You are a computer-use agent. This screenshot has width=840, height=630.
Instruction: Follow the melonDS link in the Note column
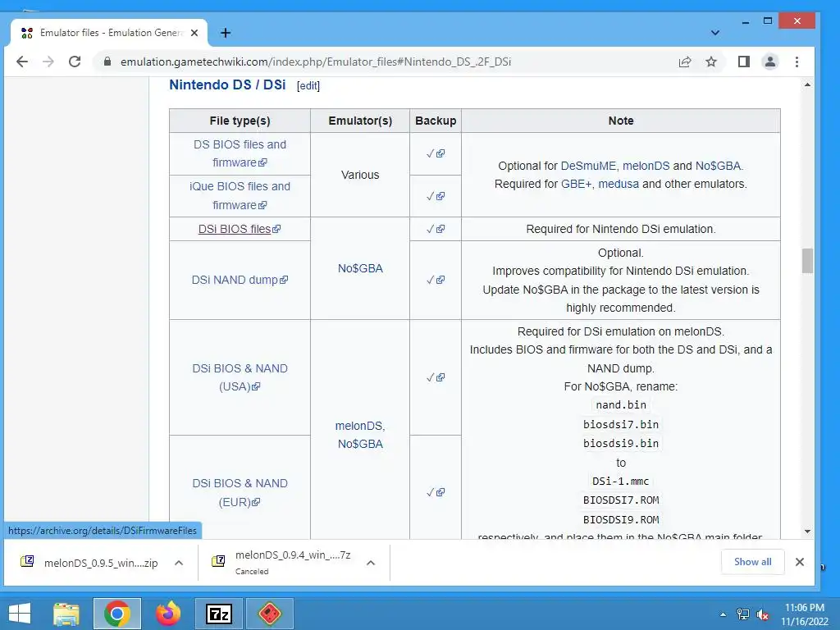coord(646,166)
